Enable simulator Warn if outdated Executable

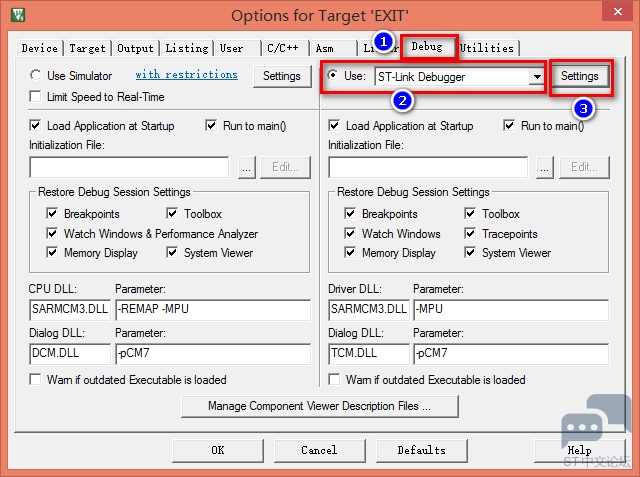coord(36,379)
